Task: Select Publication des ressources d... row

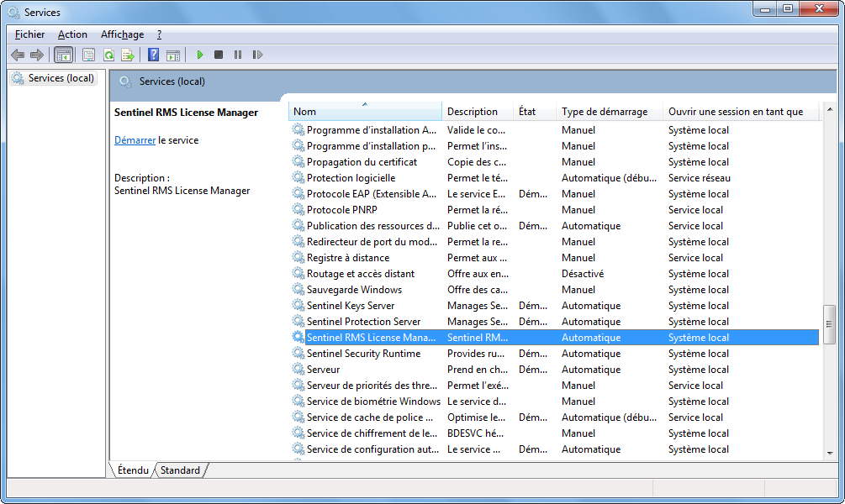Action: click(x=555, y=226)
